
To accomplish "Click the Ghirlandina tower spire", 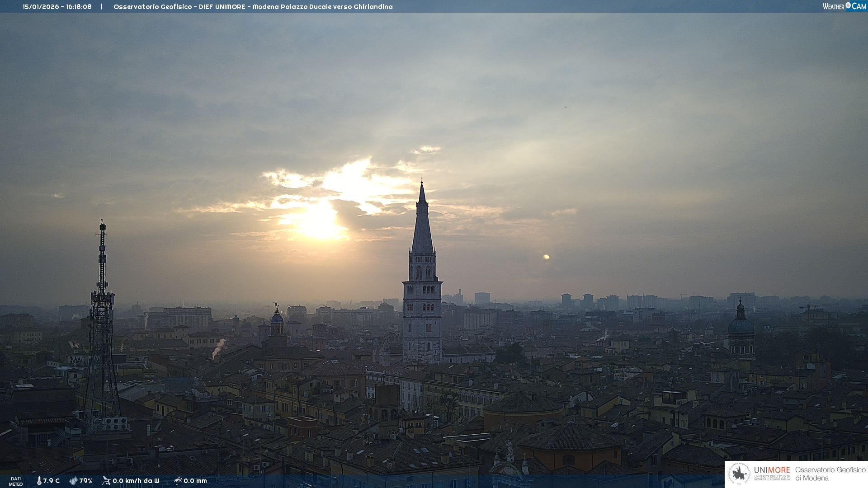I will point(422,226).
